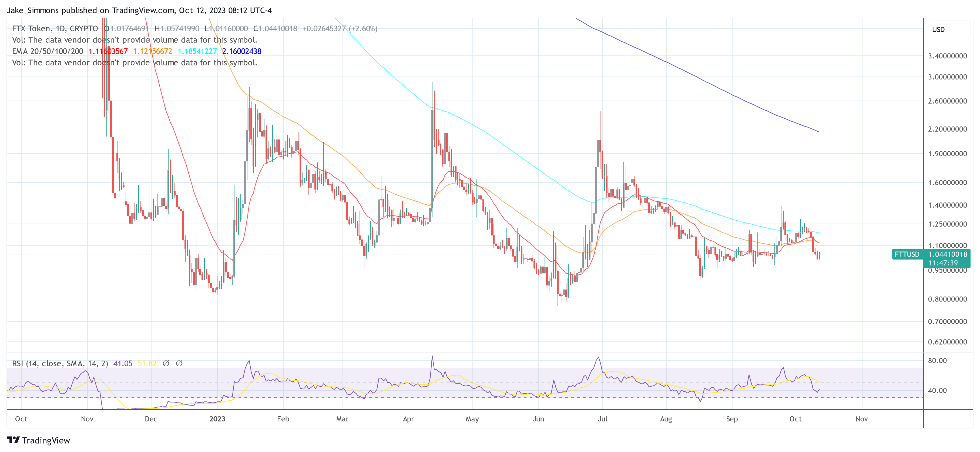Click the first Vol data vendor message

135,40
